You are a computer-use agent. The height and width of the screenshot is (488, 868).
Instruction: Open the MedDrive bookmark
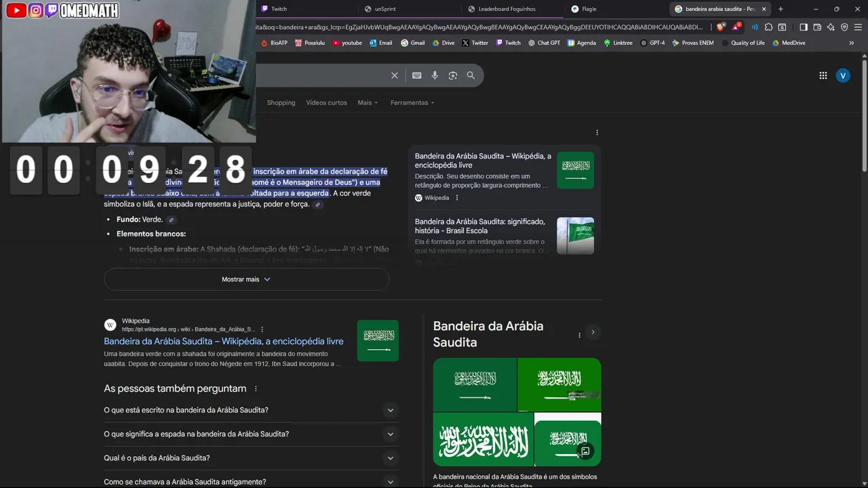(789, 43)
